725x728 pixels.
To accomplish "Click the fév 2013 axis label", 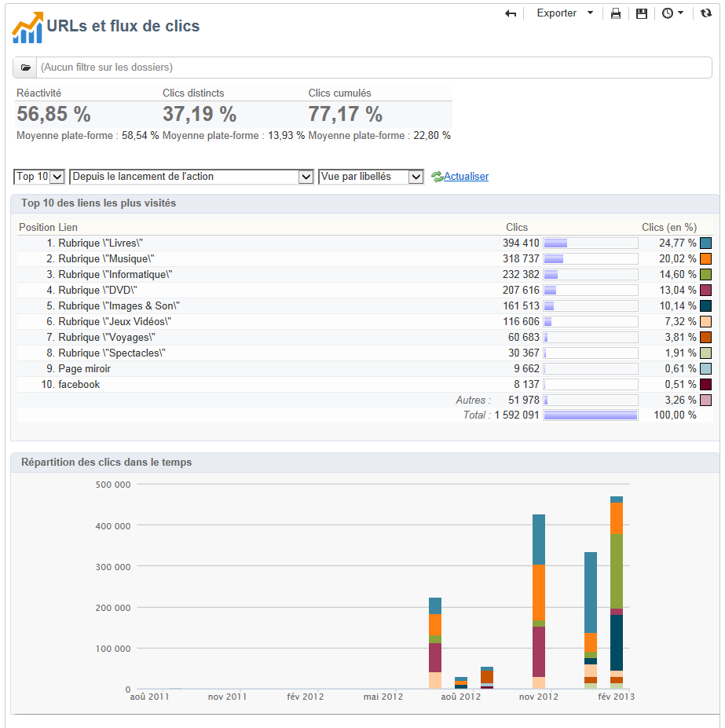I will [617, 697].
